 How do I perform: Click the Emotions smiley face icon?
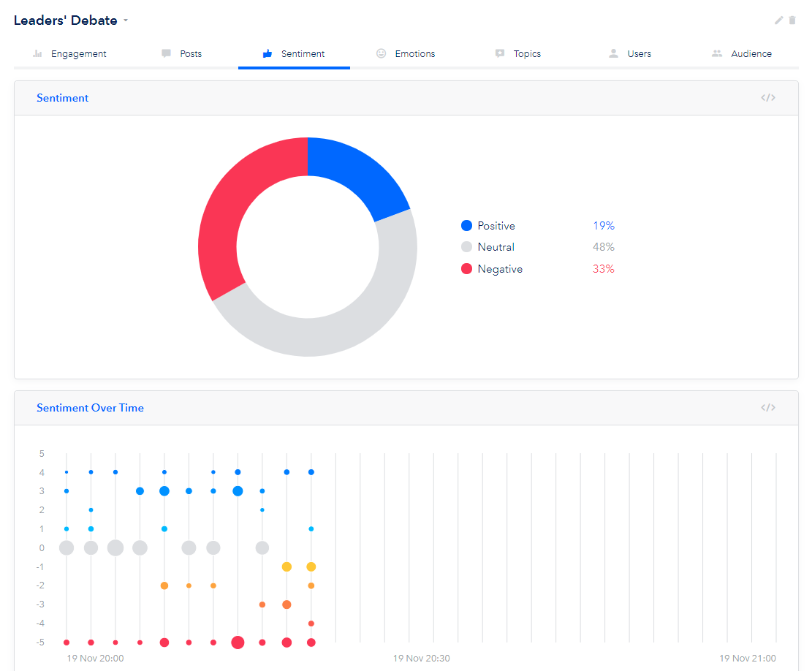[x=381, y=53]
